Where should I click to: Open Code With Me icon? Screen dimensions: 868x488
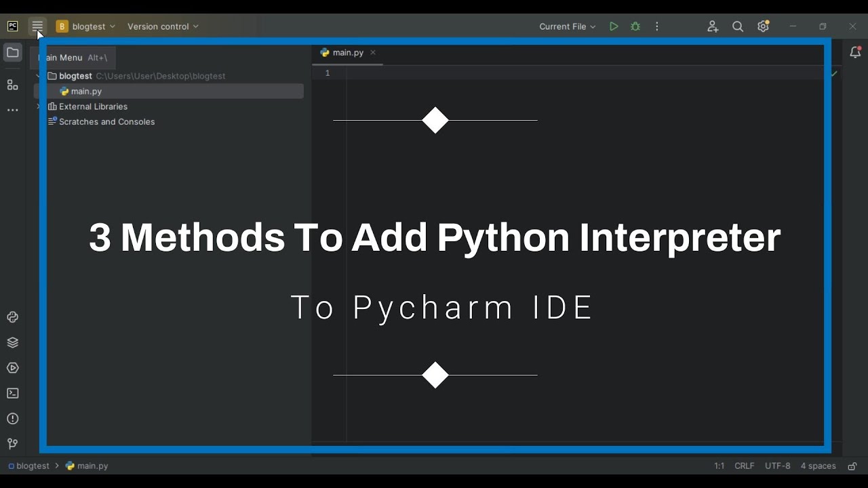click(713, 26)
